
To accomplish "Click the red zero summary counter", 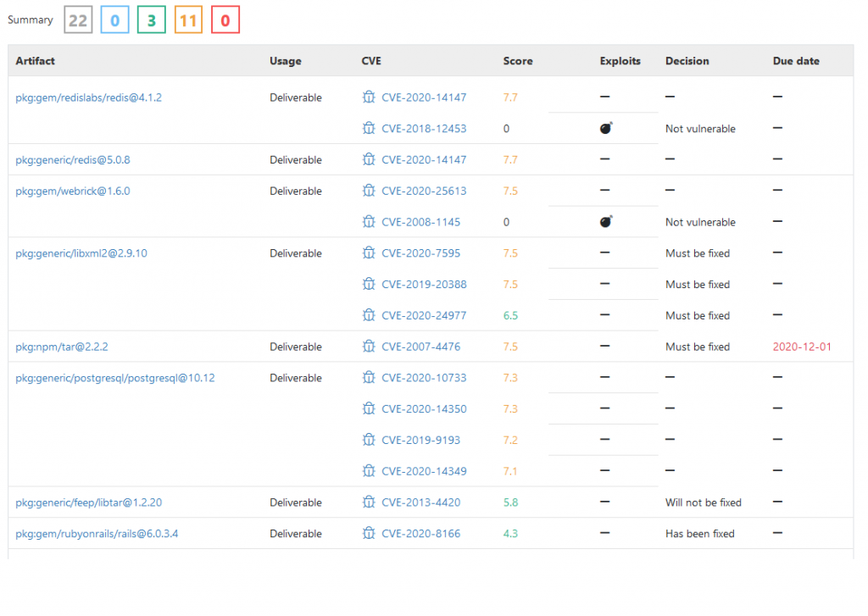I will pos(224,19).
